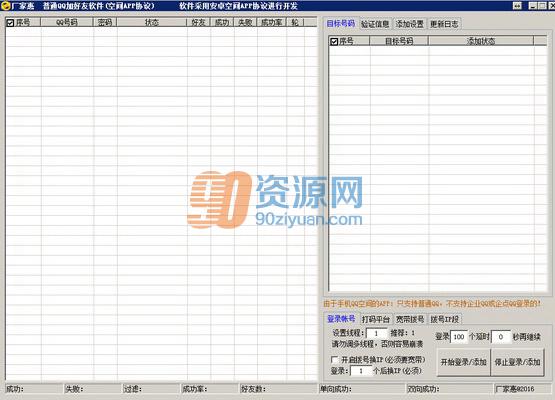Click the 开始登录/添加 button
The image size is (555, 400).
pyautogui.click(x=463, y=362)
